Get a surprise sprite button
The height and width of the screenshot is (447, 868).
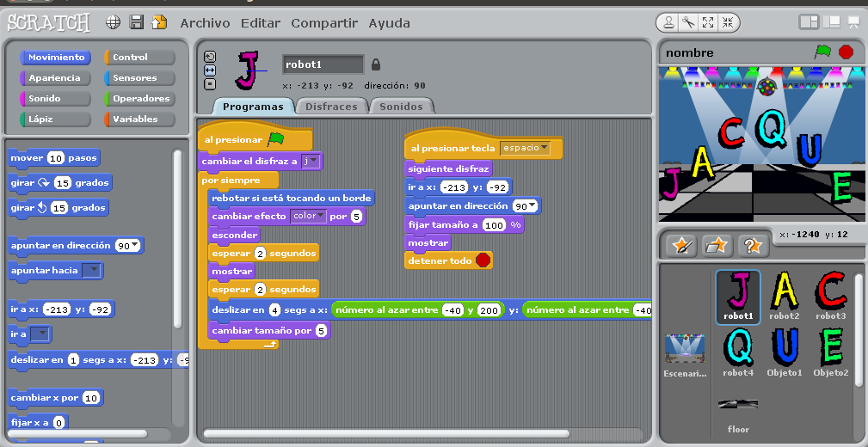coord(754,246)
